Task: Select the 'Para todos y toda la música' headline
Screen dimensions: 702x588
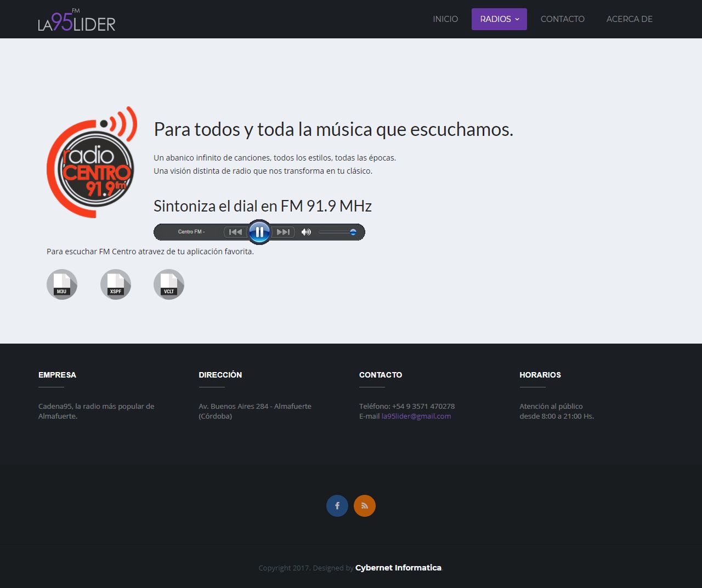Action: coord(333,129)
